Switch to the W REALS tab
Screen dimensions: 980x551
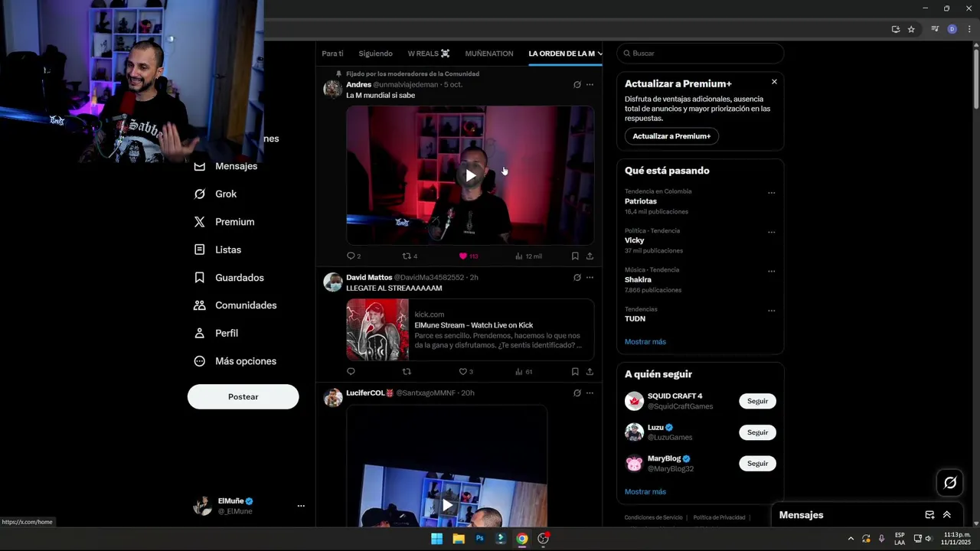tap(429, 54)
